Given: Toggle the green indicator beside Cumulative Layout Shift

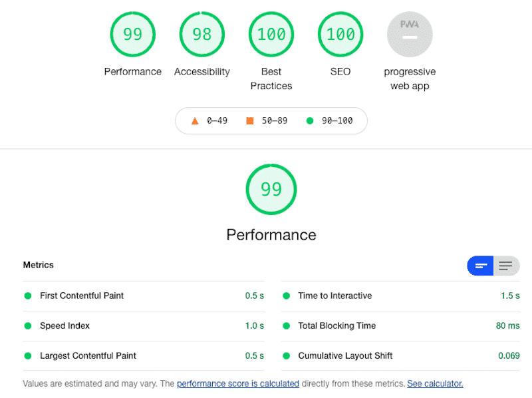Looking at the screenshot, I should click(x=286, y=355).
